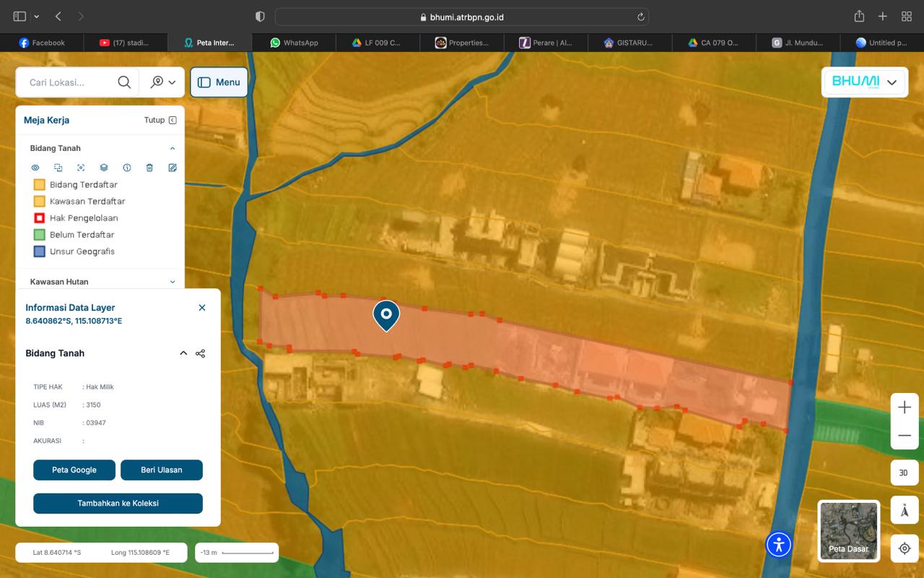The image size is (924, 578).
Task: Open the layer info icon in Bidang Tanah
Action: click(127, 168)
